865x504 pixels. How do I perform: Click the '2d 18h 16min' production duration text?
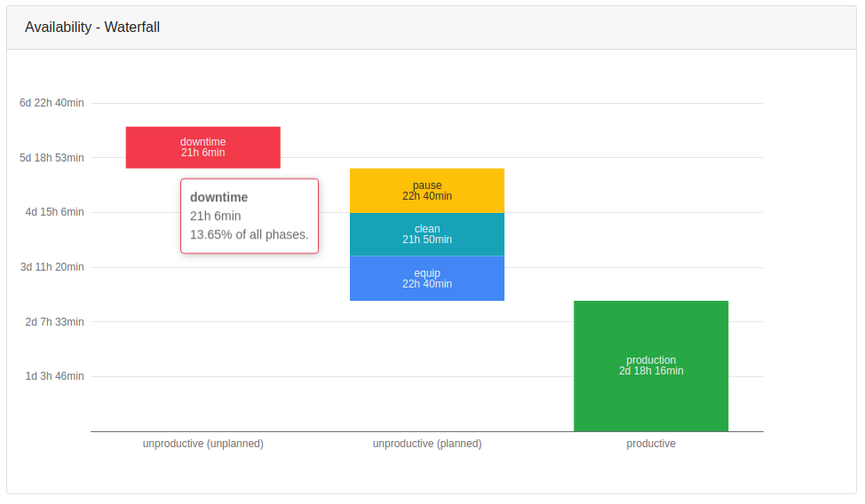pyautogui.click(x=650, y=371)
